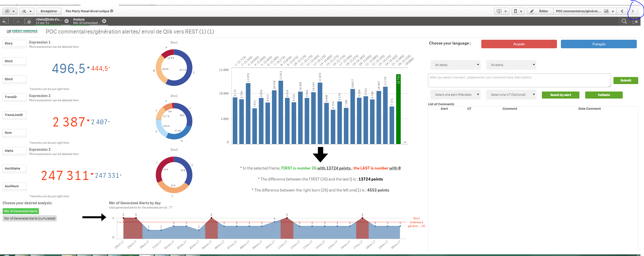This screenshot has height=256, width=644.
Task: Click the green 13 724 bar
Action: point(398,109)
